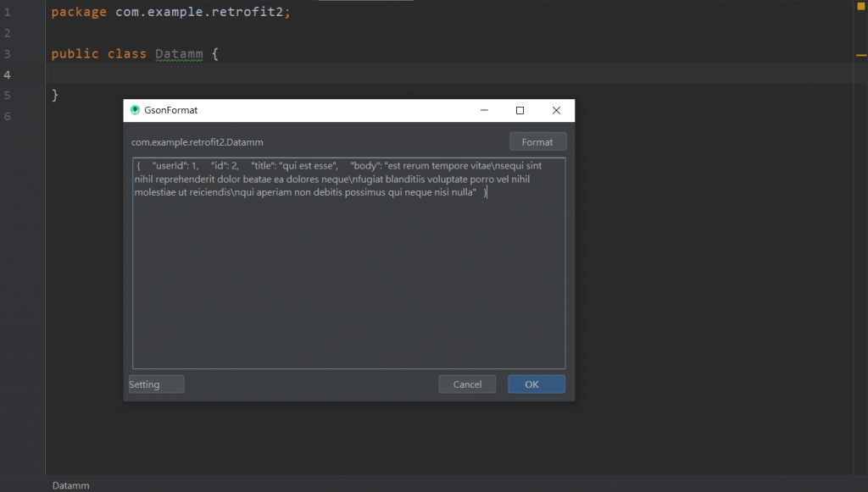This screenshot has height=492, width=868.
Task: Select line number 4 in the gutter
Action: coord(7,75)
